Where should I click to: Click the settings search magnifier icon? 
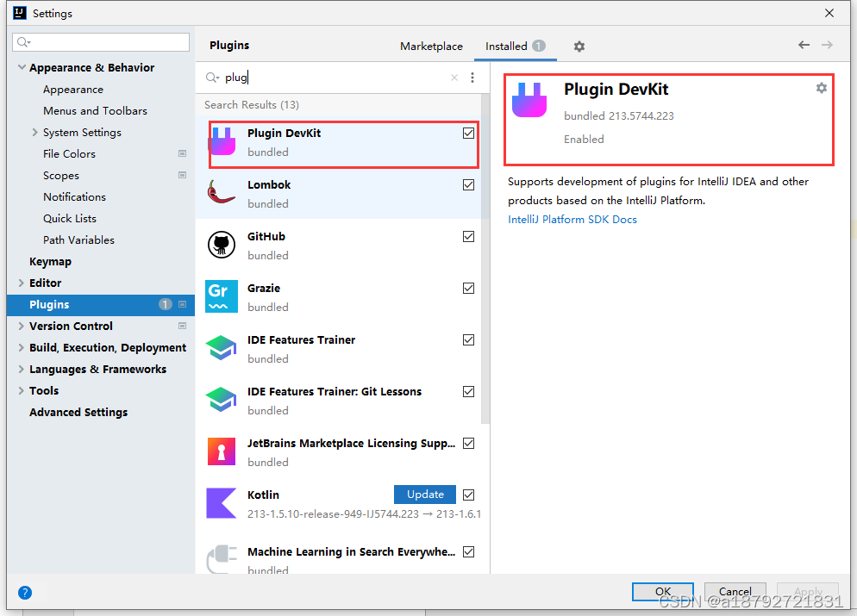point(23,42)
